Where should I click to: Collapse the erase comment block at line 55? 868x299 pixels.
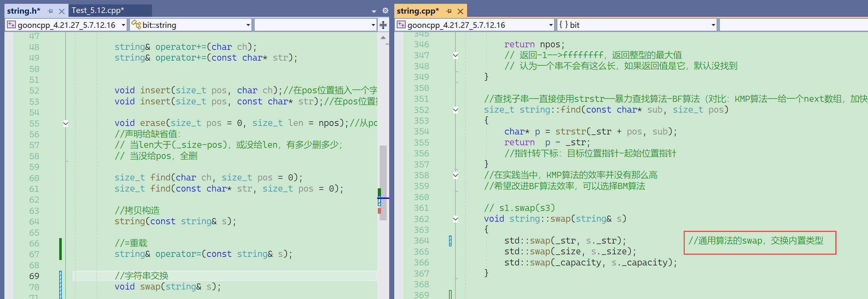pyautogui.click(x=66, y=124)
